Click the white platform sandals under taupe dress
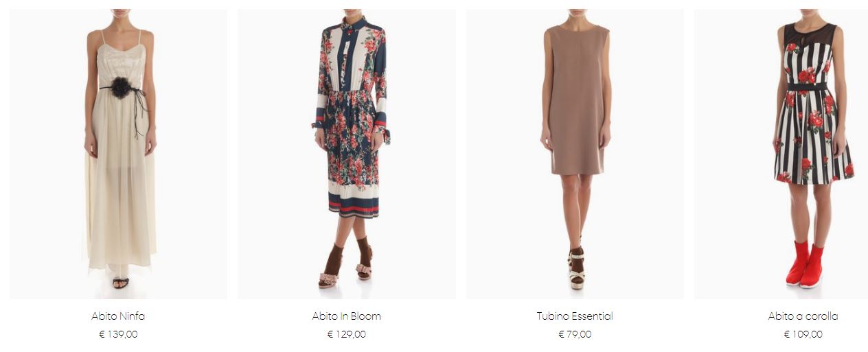Viewport: 868px width, 352px height. 575,270
